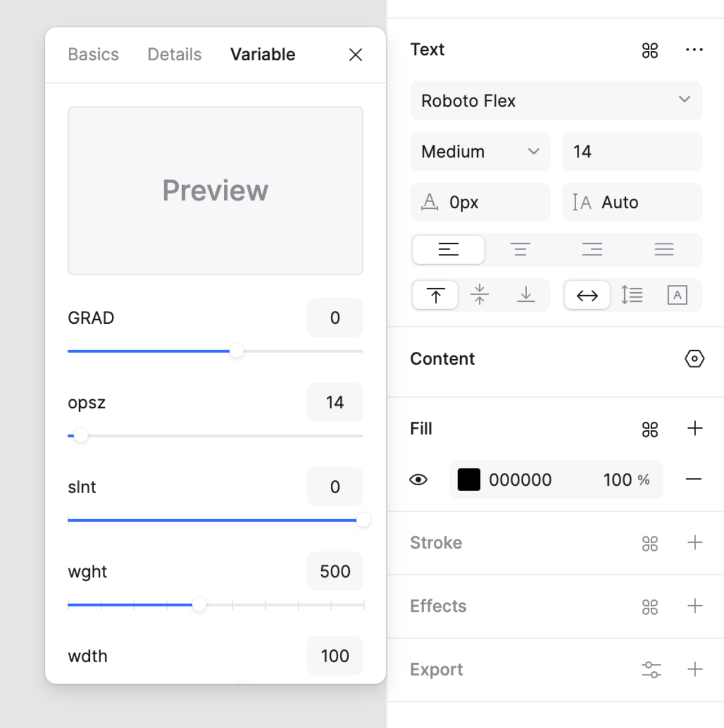Edit slnt value field
Screen dimensions: 724x728
335,486
